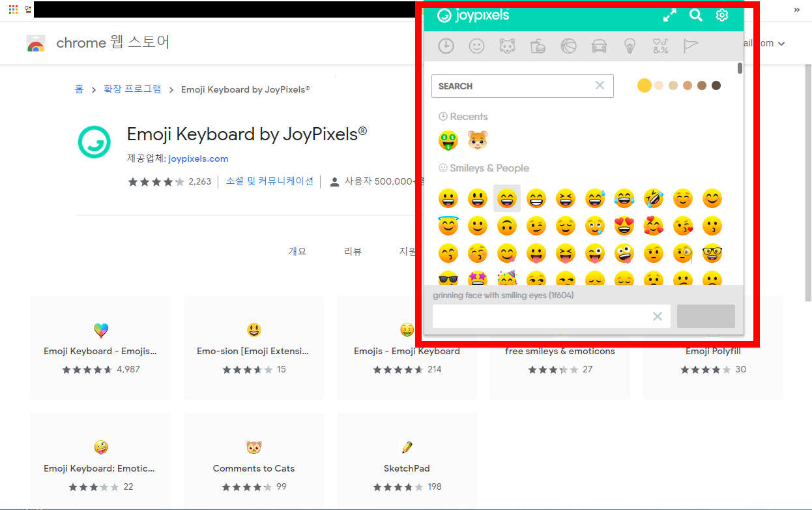Screen dimensions: 812x510
Task: Click the 2,263 ratings count
Action: (x=199, y=181)
